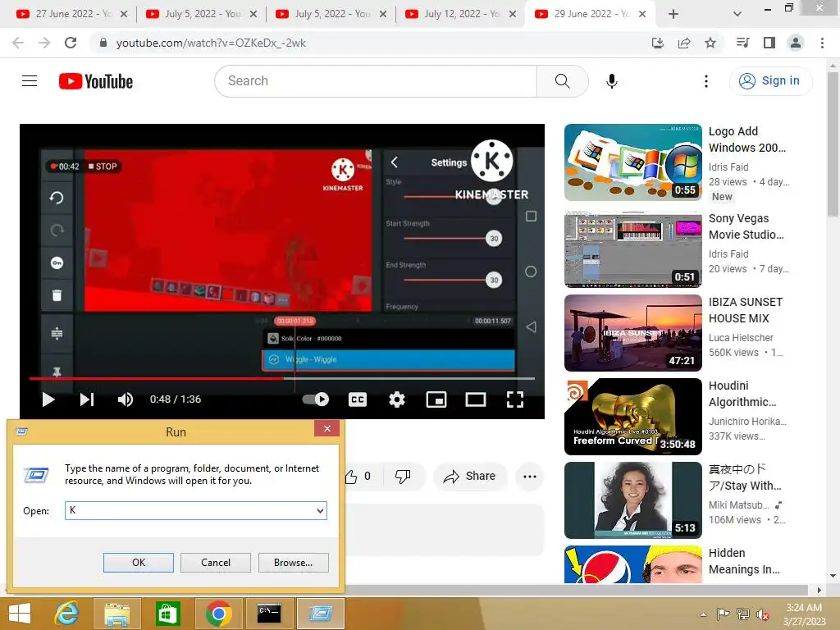The image size is (840, 630).
Task: Click Sign in button
Action: pyautogui.click(x=770, y=81)
